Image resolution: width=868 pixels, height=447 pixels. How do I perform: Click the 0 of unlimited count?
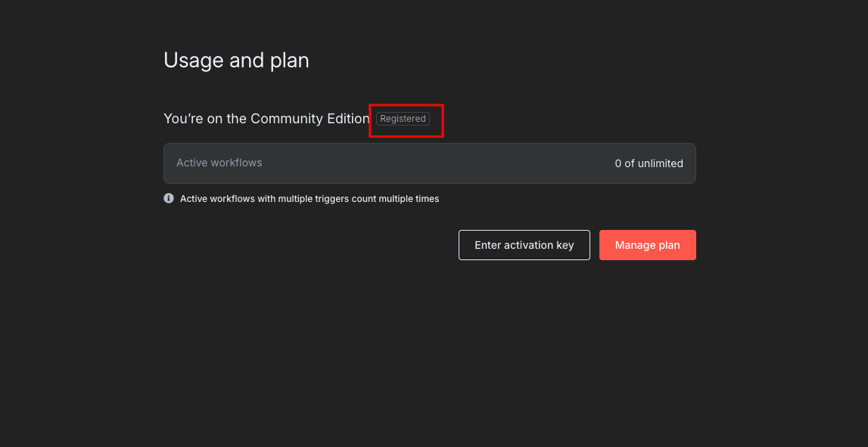[x=649, y=164]
